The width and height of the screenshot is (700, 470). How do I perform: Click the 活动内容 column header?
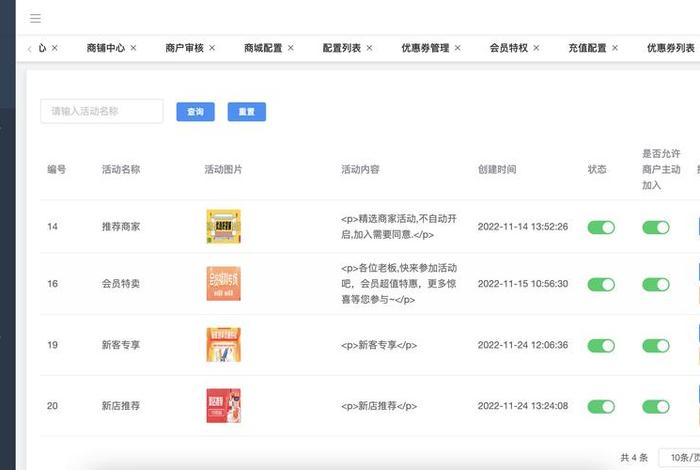click(x=360, y=169)
